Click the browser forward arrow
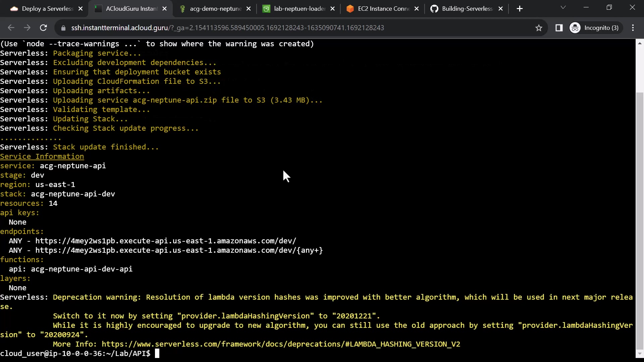 27,28
